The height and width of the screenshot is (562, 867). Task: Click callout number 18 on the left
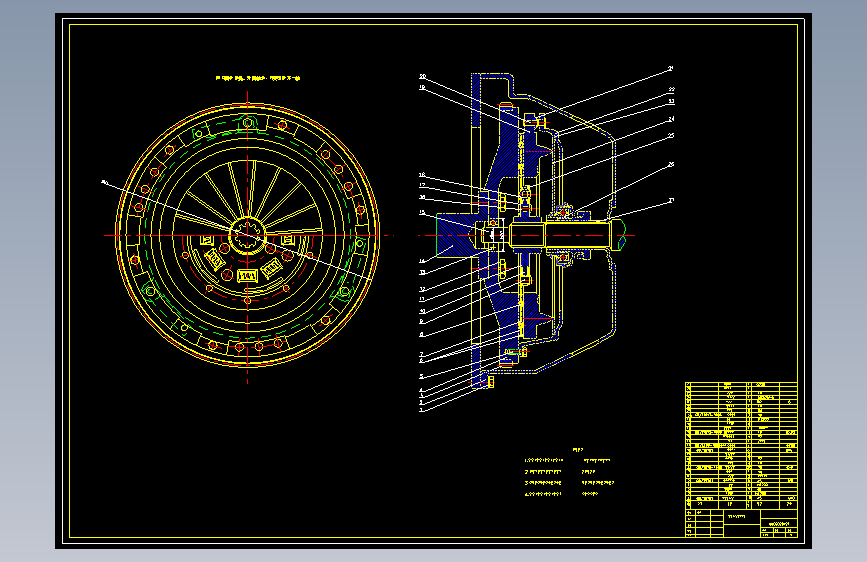pyautogui.click(x=422, y=175)
